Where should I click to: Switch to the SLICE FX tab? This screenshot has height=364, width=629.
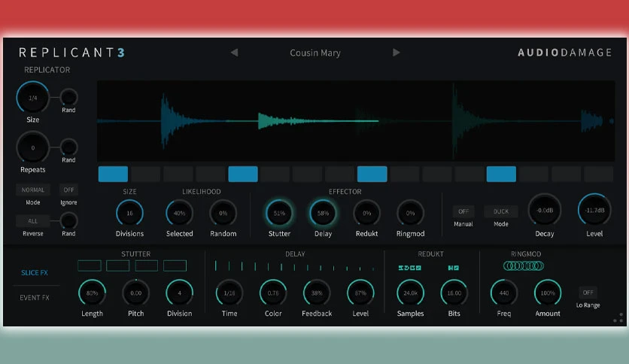[x=35, y=272]
